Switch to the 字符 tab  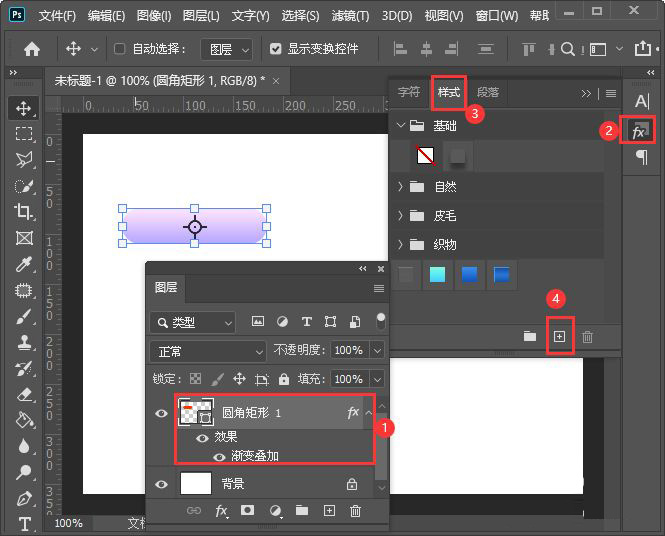[409, 92]
